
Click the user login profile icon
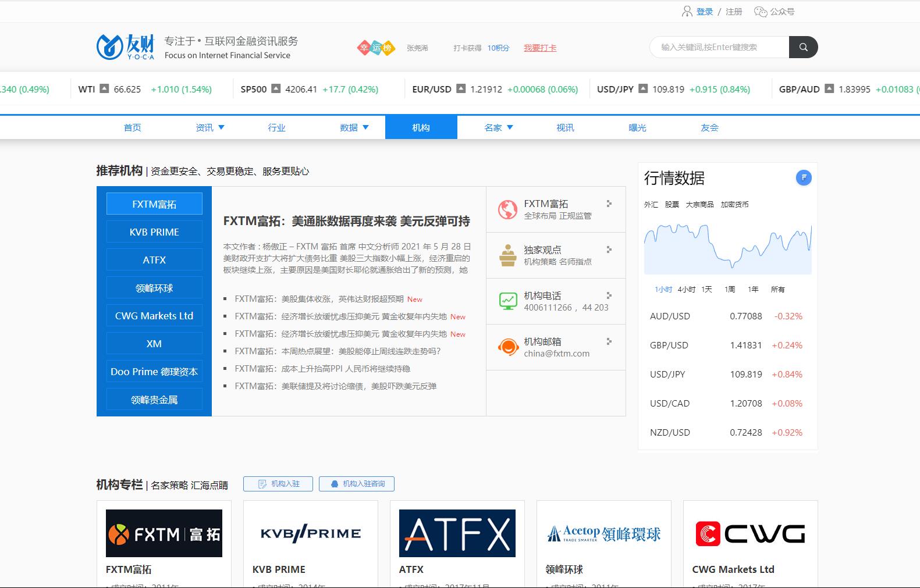[x=687, y=12]
